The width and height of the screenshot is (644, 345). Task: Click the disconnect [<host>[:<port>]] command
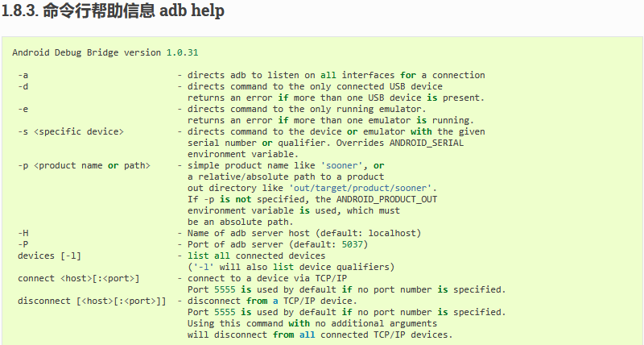pyautogui.click(x=92, y=301)
